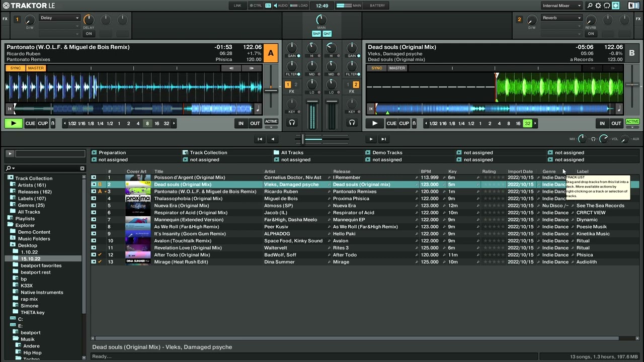Select the Preparation favorite
Screen dimensions: 644x362
(x=112, y=152)
